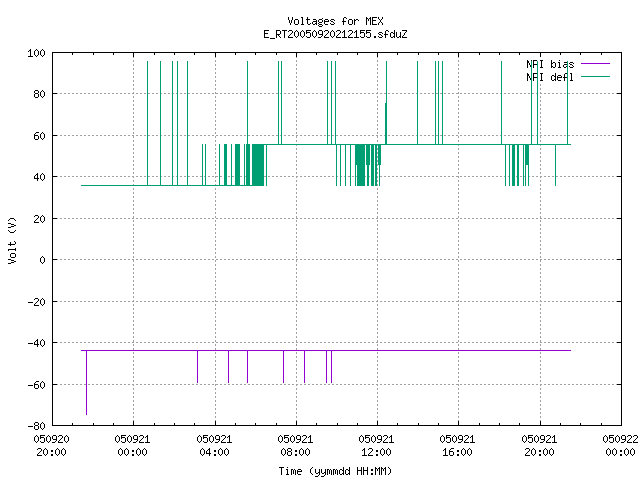Click the y-axis tick label 20
The width and height of the screenshot is (640, 480).
pyautogui.click(x=39, y=219)
